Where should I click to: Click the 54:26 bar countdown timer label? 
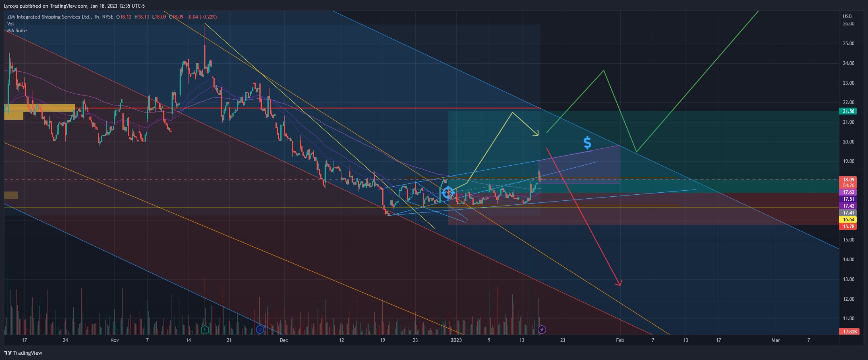coord(849,186)
